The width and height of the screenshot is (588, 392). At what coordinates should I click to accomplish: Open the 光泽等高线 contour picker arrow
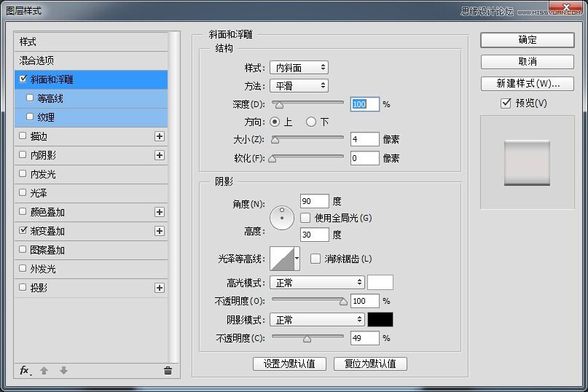297,259
